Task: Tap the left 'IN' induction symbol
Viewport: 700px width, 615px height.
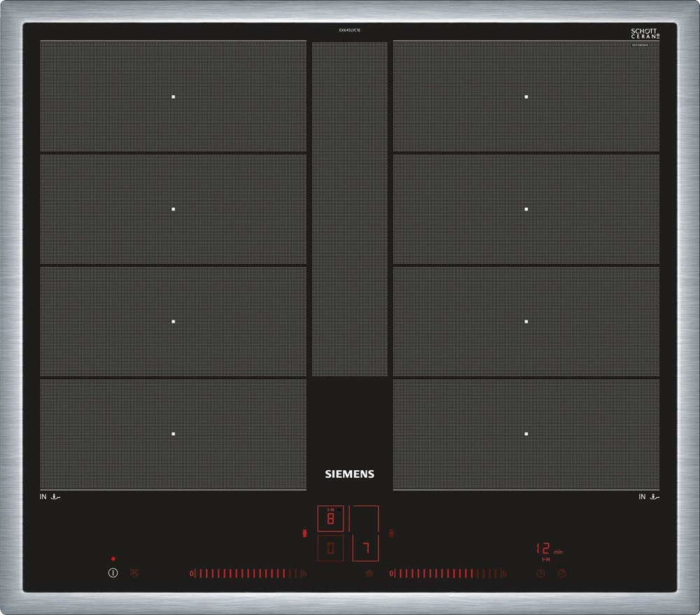Action: point(51,497)
